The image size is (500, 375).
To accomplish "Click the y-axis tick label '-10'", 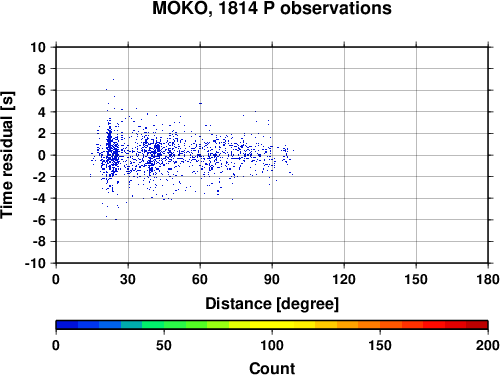I will pyautogui.click(x=35, y=263).
